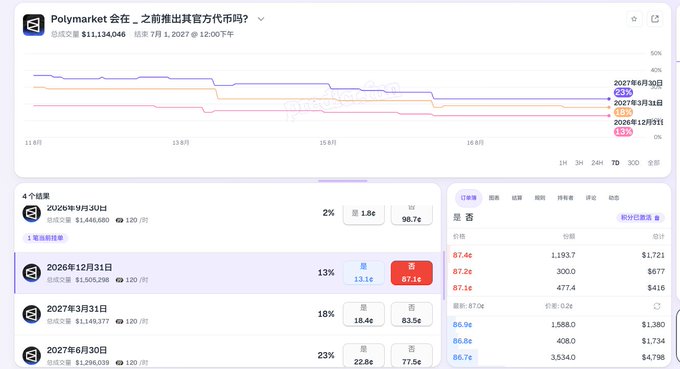Click the 86.7¢ bid price row

559,357
